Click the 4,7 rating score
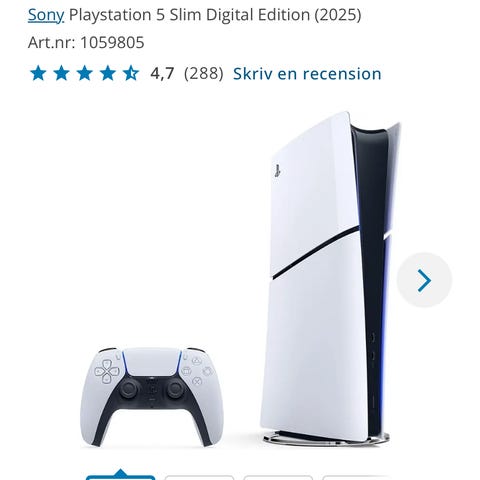 click(x=162, y=74)
